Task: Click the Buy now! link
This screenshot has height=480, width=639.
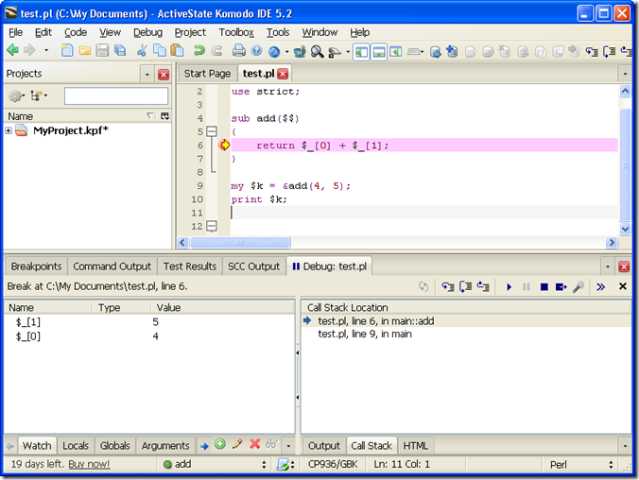Action: (89, 465)
